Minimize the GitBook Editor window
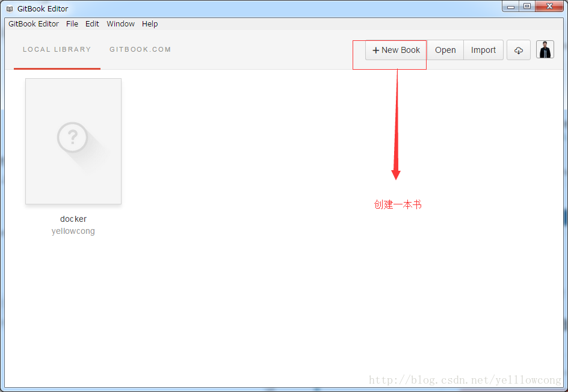Image resolution: width=568 pixels, height=392 pixels. point(511,6)
